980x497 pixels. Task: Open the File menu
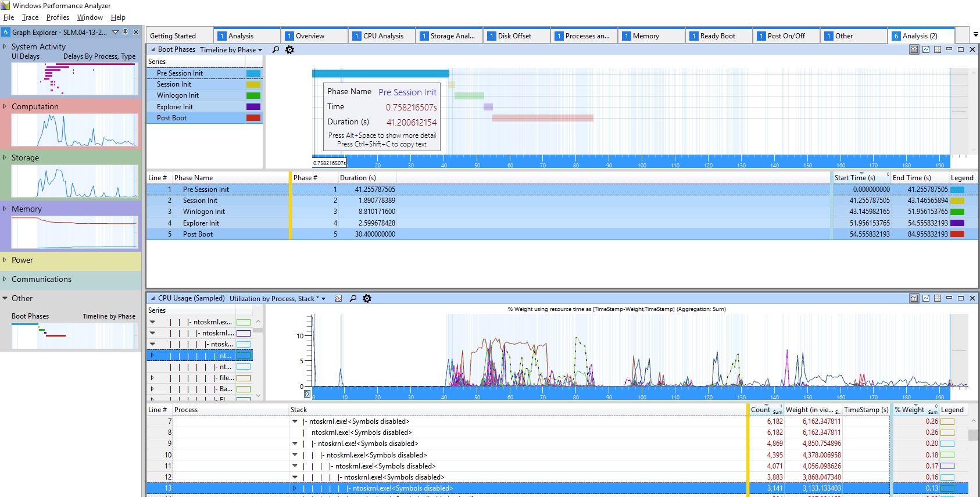coord(9,17)
